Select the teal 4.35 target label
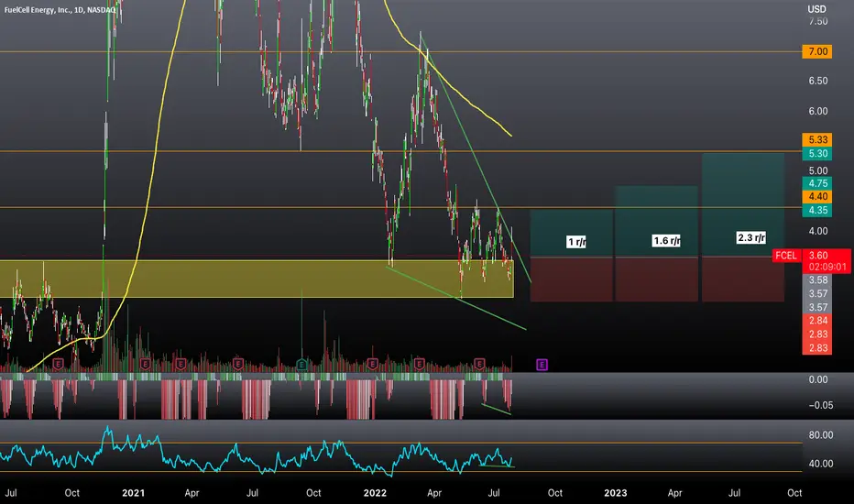Viewport: 854px width, 504px height. click(817, 211)
